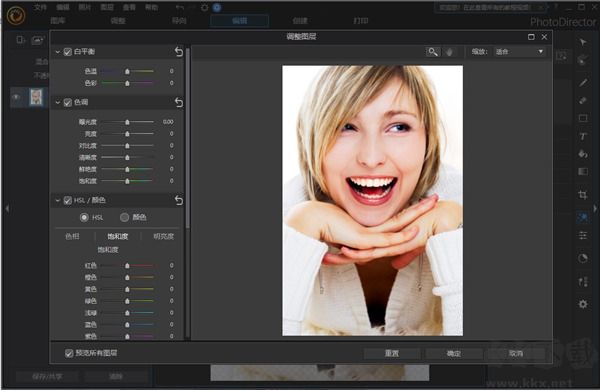The image size is (600, 390).
Task: Switch to the 图库 module tab
Action: (x=58, y=21)
